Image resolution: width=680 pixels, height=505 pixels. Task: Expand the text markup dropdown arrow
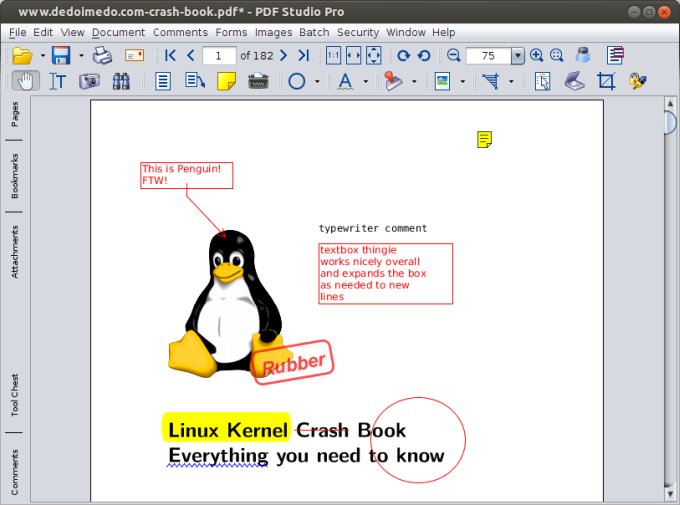(x=366, y=81)
